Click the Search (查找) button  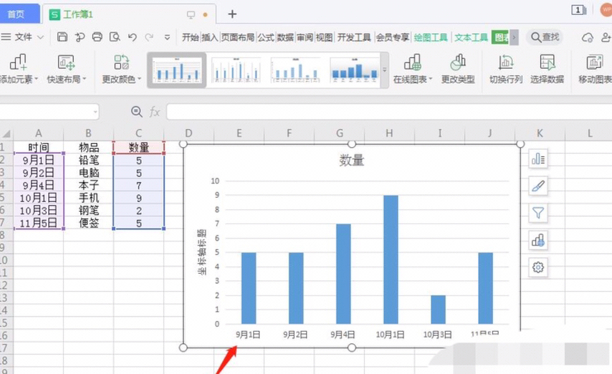point(545,37)
